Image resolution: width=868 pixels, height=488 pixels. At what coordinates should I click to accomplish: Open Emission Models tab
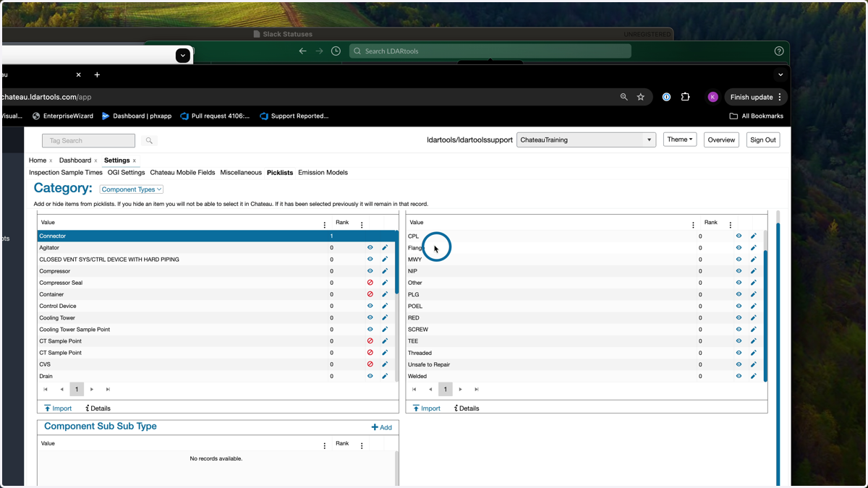pyautogui.click(x=323, y=173)
